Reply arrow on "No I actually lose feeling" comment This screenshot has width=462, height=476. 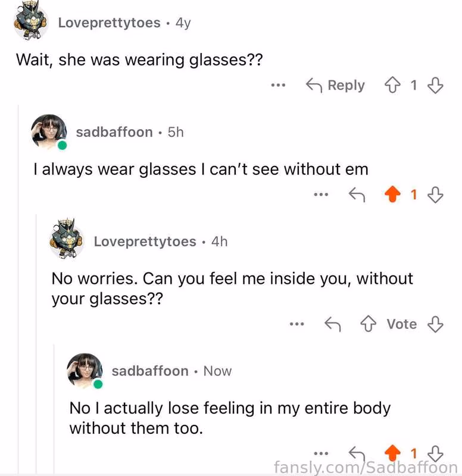click(357, 455)
